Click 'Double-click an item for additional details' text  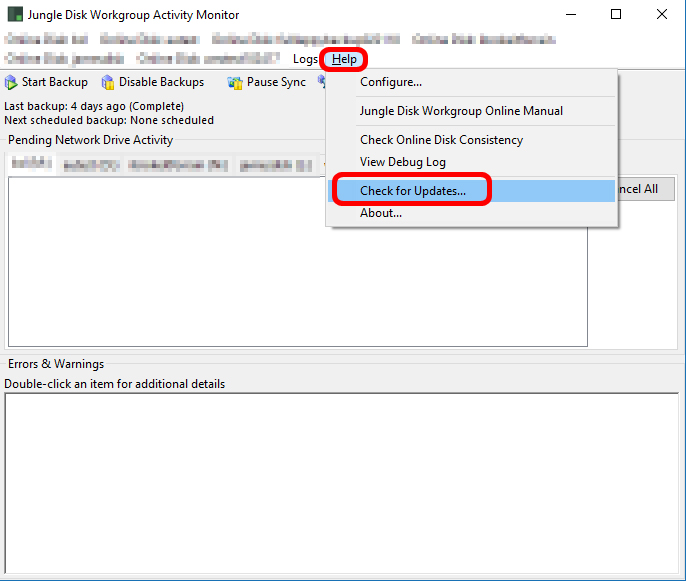point(114,384)
